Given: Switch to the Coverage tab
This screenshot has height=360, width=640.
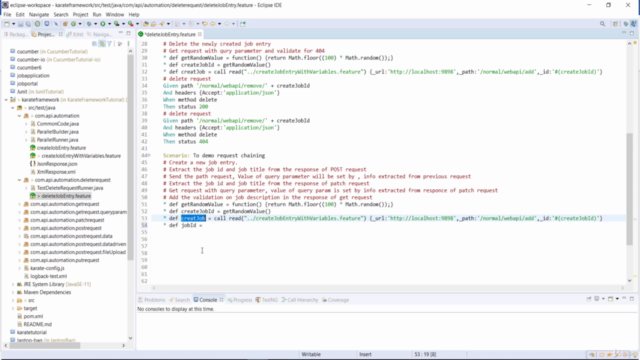Looking at the screenshot, I should pyautogui.click(x=336, y=300).
